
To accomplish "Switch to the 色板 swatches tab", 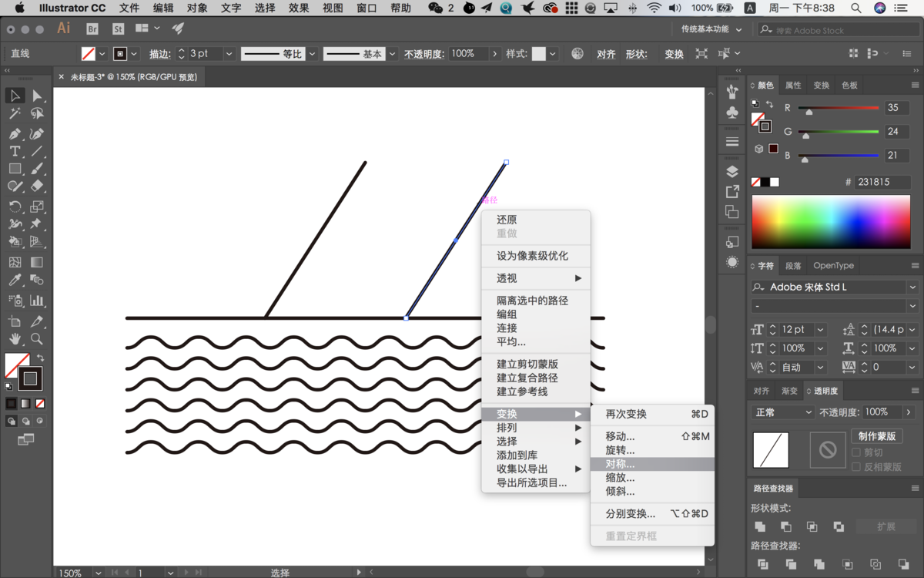I will 849,85.
